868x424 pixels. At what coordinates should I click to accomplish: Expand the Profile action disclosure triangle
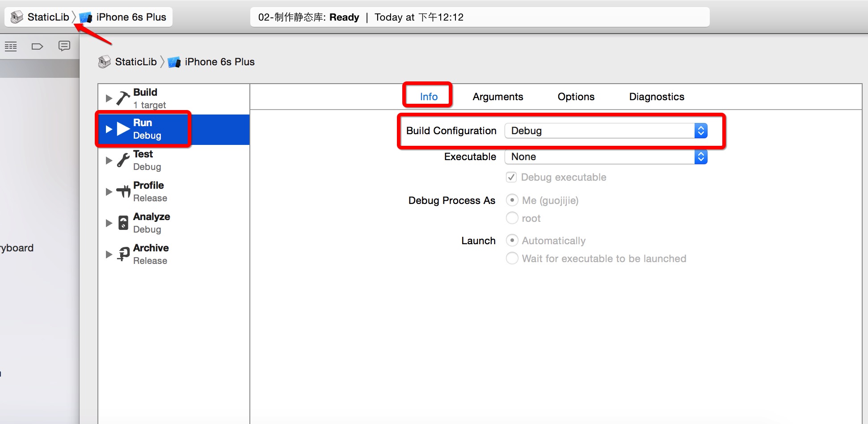click(x=109, y=192)
